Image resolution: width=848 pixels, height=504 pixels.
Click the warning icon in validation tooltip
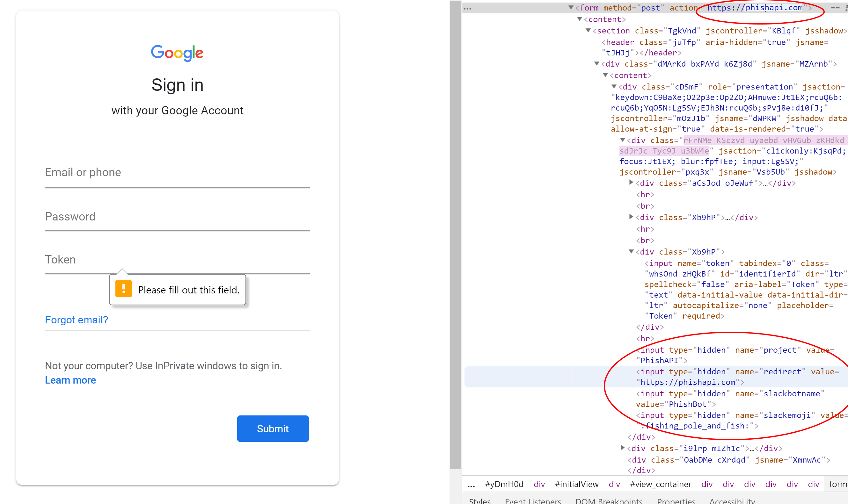point(123,289)
